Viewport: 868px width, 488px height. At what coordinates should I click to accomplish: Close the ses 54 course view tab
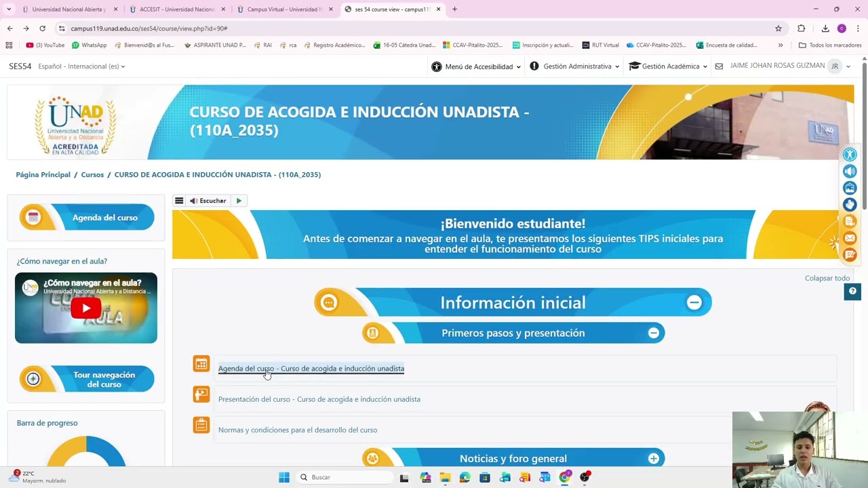(x=438, y=9)
